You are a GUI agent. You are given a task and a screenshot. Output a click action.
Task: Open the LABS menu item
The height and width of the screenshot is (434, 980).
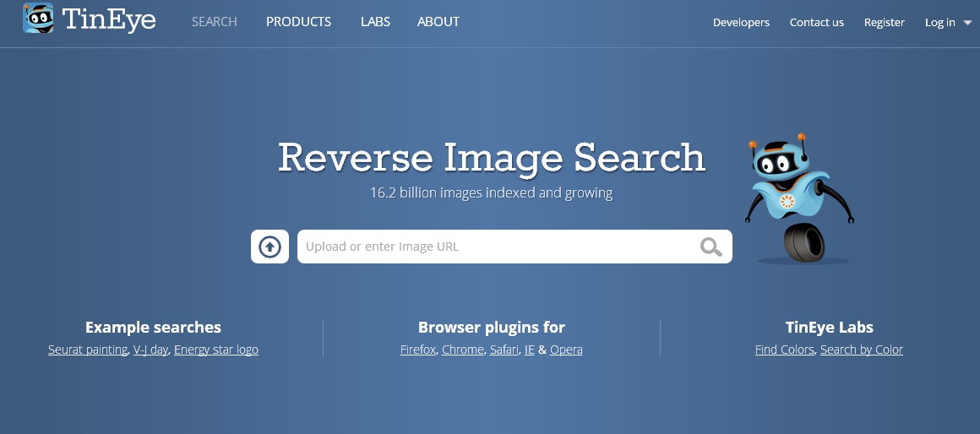click(x=376, y=22)
